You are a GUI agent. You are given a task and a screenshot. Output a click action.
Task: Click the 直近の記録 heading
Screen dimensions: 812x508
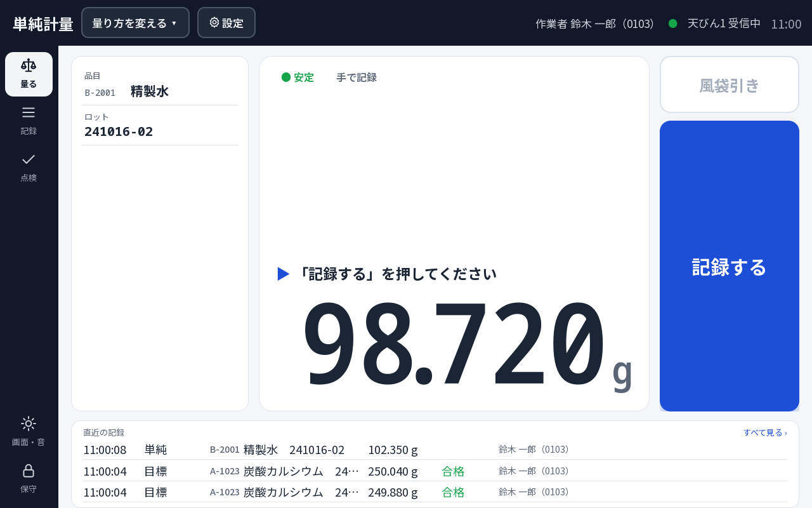(104, 432)
